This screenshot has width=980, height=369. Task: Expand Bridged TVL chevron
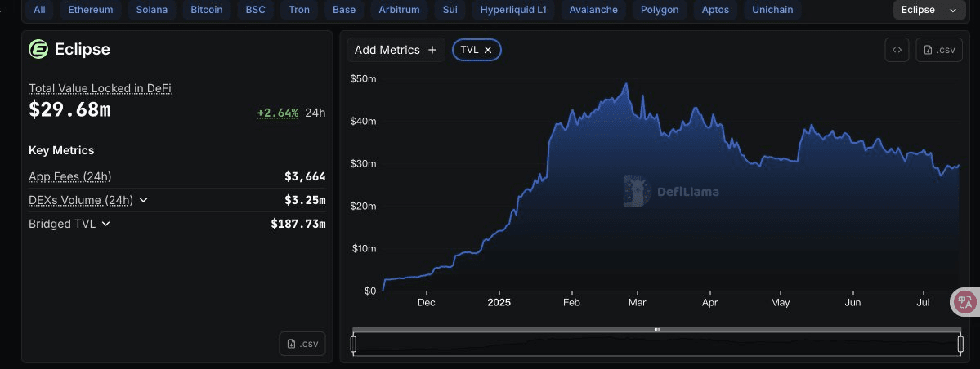(105, 224)
